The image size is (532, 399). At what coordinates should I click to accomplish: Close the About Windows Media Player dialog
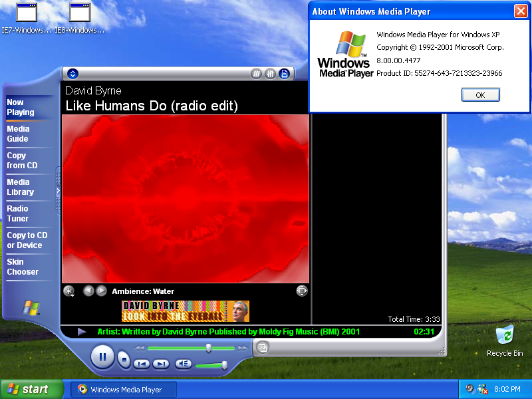[x=521, y=11]
